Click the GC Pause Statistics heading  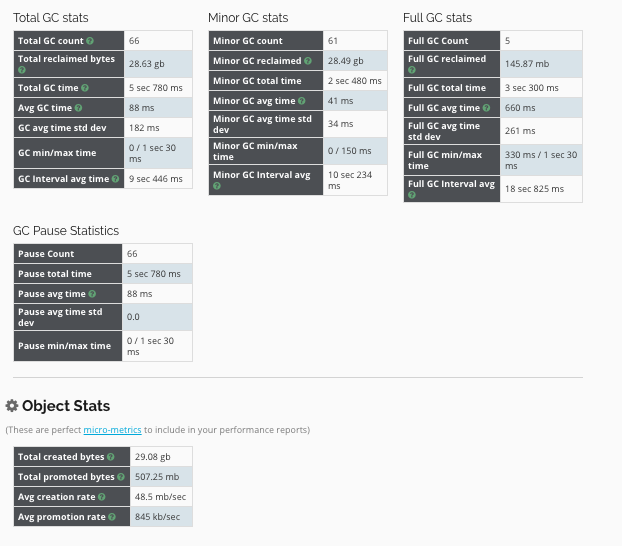[x=66, y=231]
